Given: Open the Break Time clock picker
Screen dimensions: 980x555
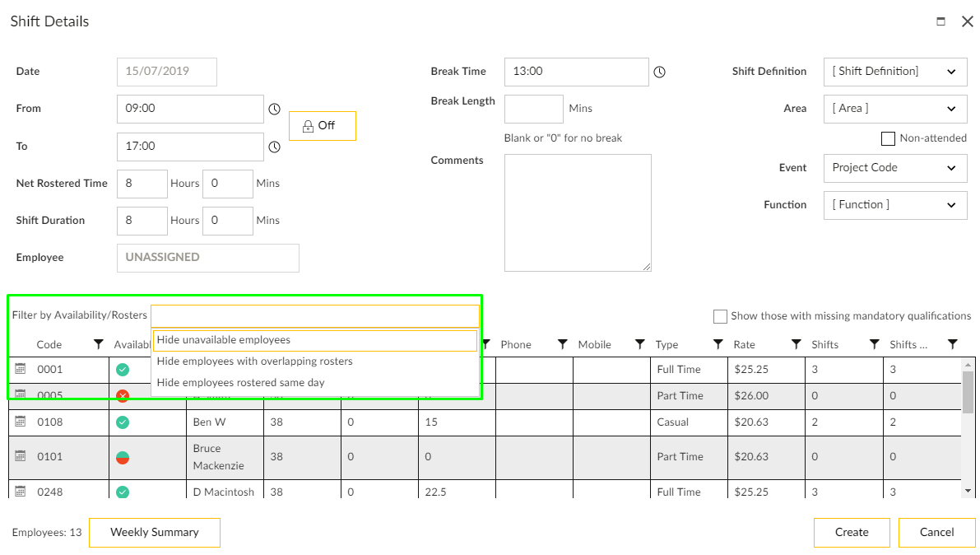Looking at the screenshot, I should (659, 72).
